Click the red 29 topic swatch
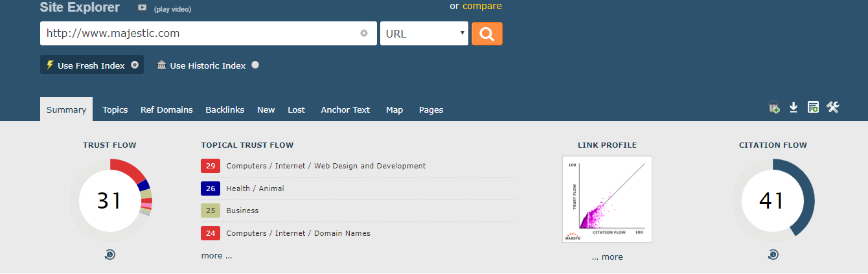The height and width of the screenshot is (274, 868). coord(211,166)
